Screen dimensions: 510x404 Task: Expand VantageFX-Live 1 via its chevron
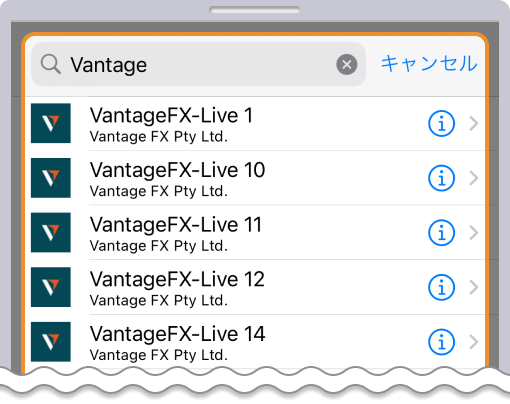[474, 124]
